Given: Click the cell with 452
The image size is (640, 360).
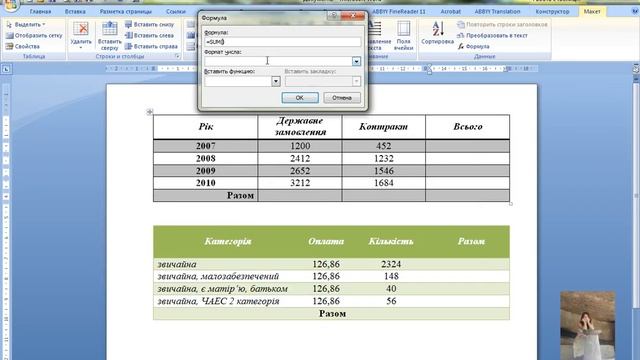Looking at the screenshot, I should (383, 146).
